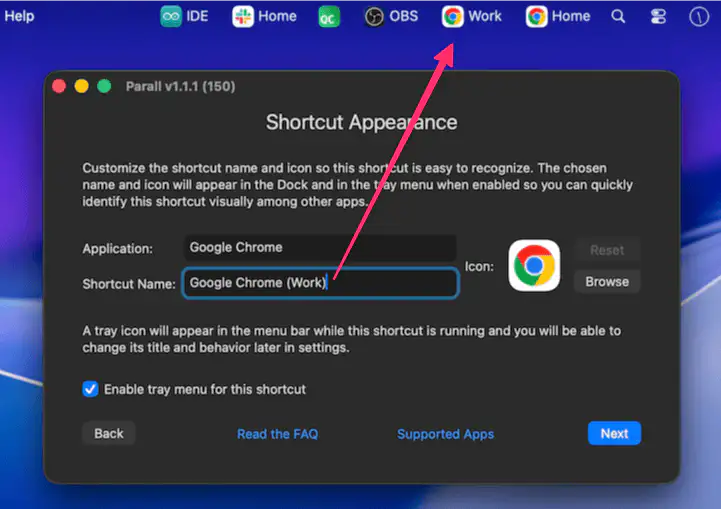The image size is (721, 509).
Task: Open the OBS tray shortcut
Action: click(391, 16)
